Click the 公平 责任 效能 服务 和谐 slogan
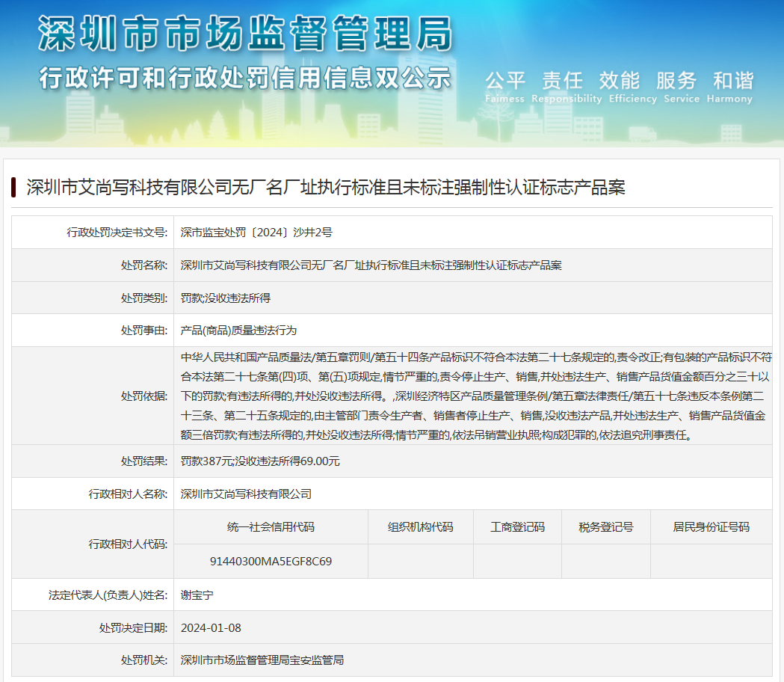 click(618, 81)
